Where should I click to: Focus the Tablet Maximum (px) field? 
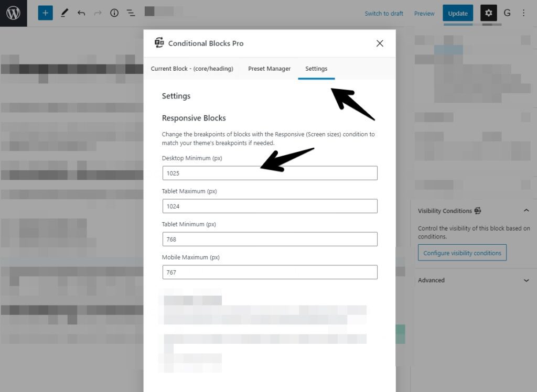[270, 206]
